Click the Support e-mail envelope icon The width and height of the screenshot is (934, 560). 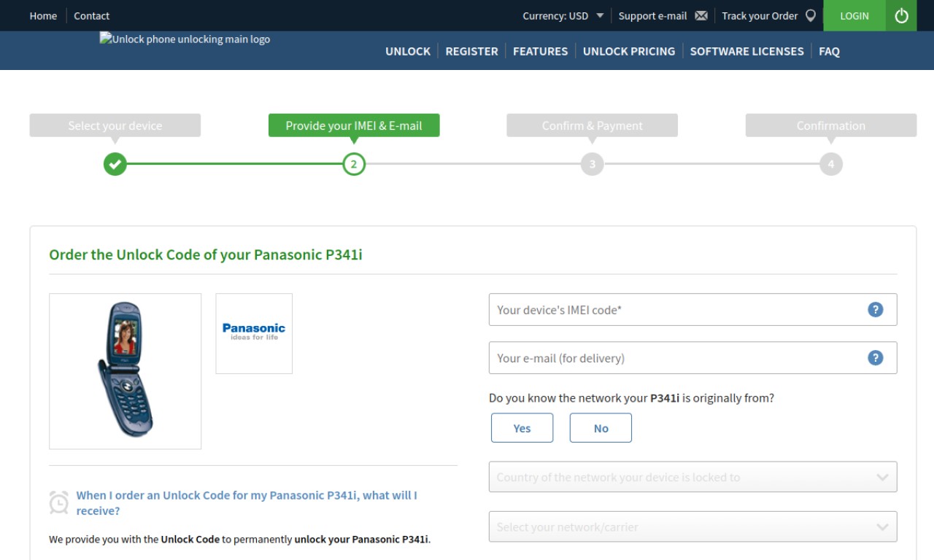pos(701,16)
